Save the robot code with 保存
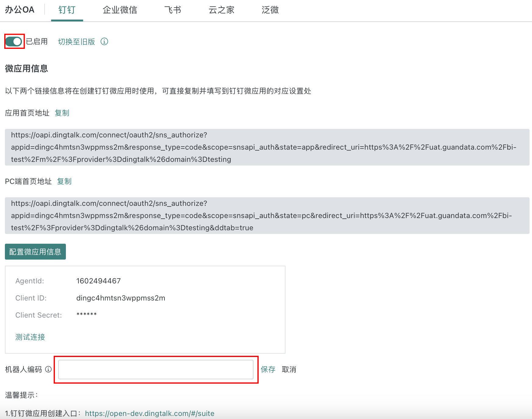The height and width of the screenshot is (419, 532). (268, 370)
